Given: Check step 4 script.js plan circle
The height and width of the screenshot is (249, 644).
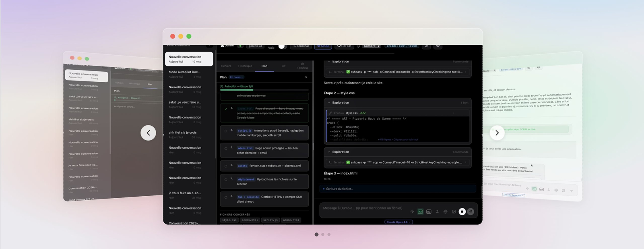Looking at the screenshot, I should [226, 131].
